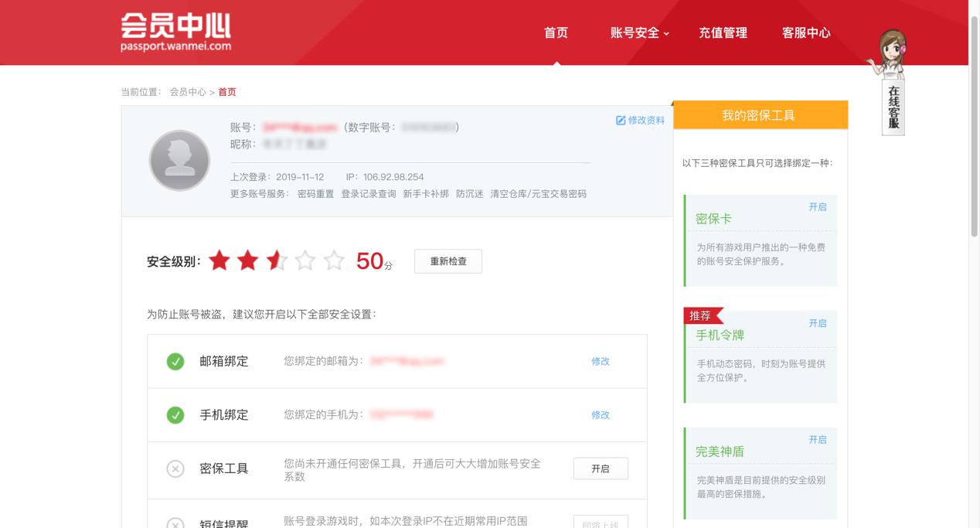Viewport: 980px width, 528px height.
Task: Click the first red security star
Action: 219,261
